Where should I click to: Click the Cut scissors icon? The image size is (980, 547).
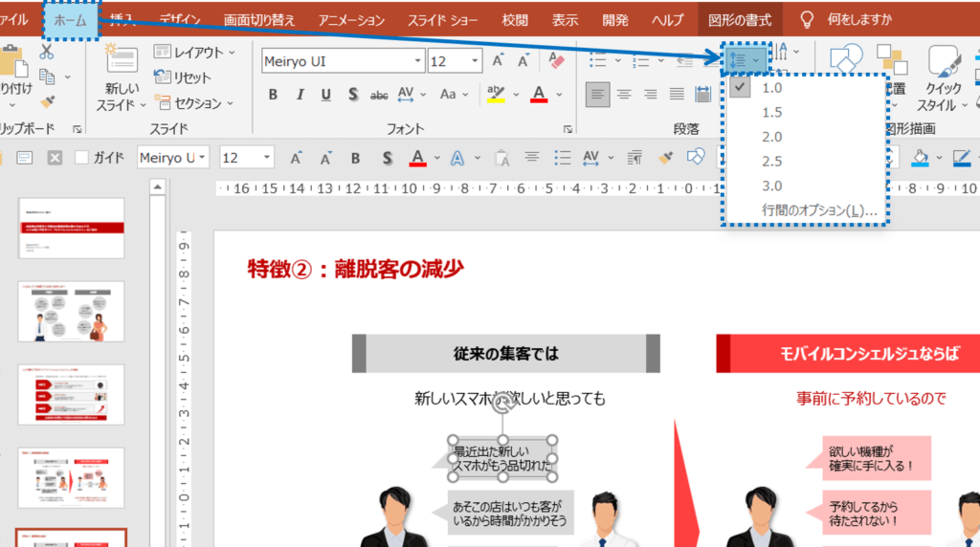click(x=46, y=52)
